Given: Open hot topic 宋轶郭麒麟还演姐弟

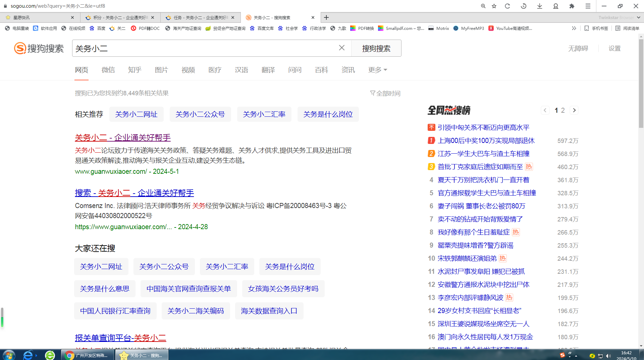Looking at the screenshot, I should (x=467, y=258).
